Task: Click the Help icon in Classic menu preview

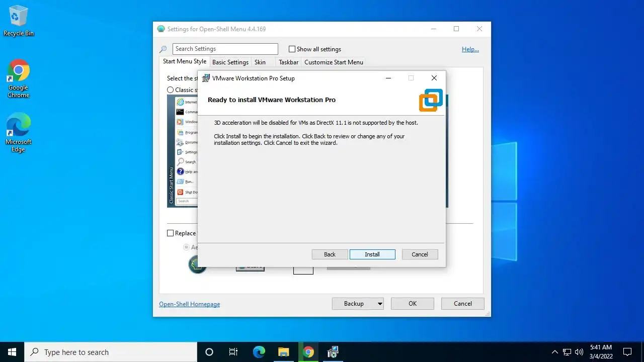Action: 180,171
